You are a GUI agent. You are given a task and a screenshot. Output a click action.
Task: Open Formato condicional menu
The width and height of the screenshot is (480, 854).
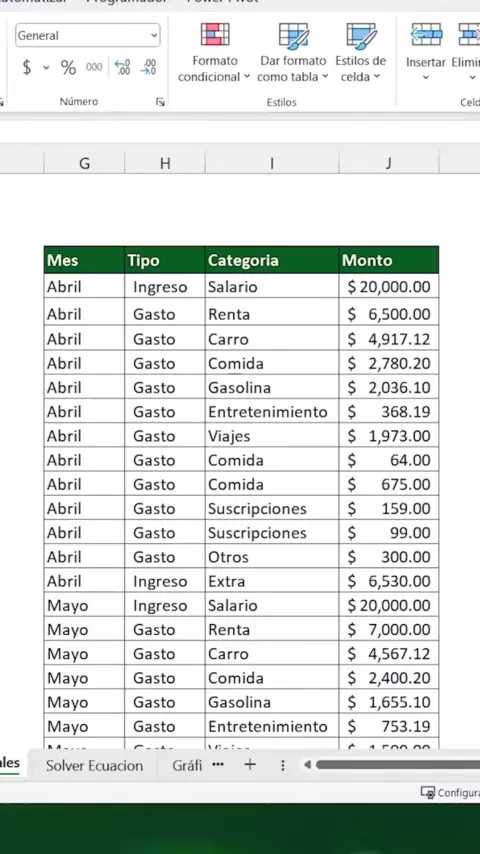click(x=214, y=53)
